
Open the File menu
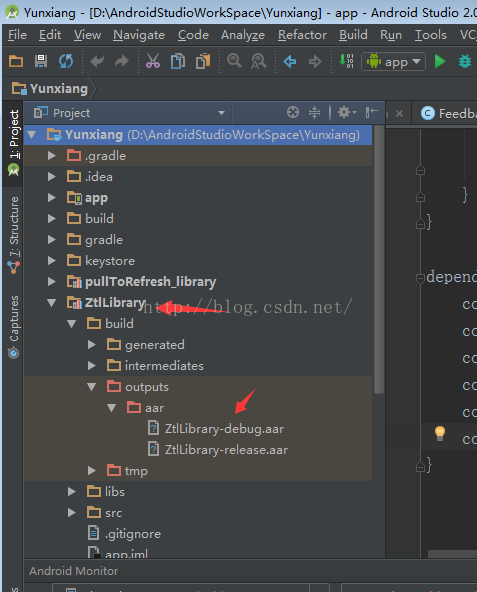pyautogui.click(x=17, y=35)
